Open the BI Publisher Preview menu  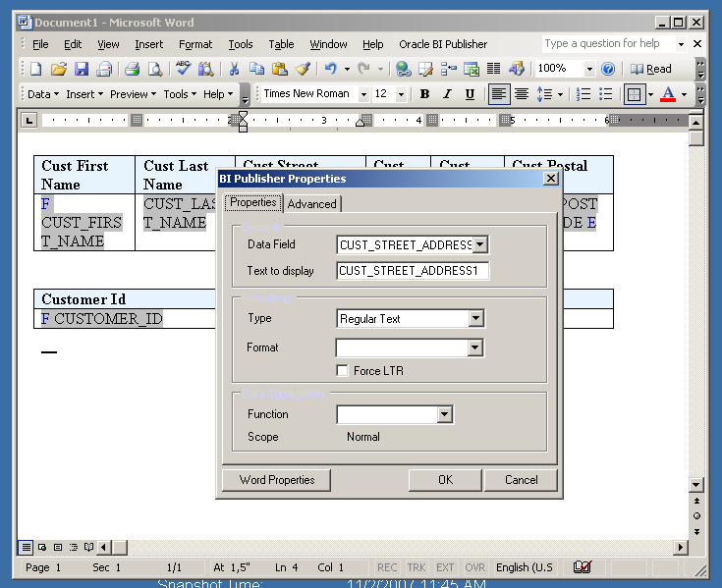pos(133,94)
